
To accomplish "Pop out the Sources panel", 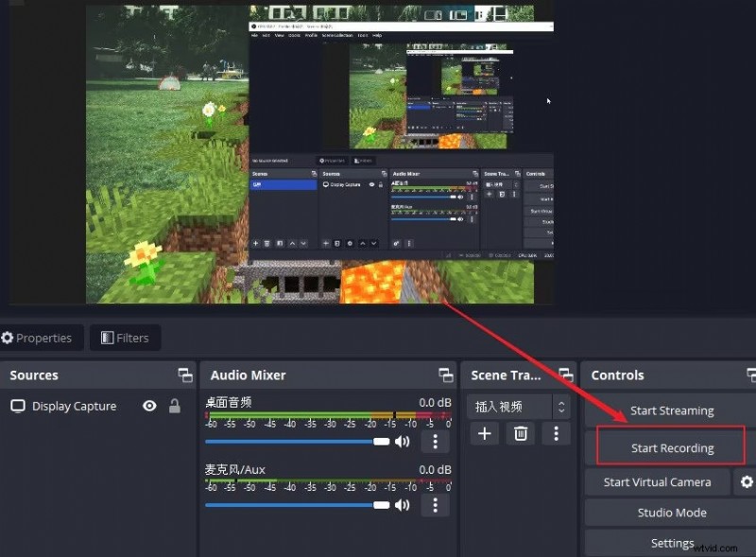I will pos(185,374).
